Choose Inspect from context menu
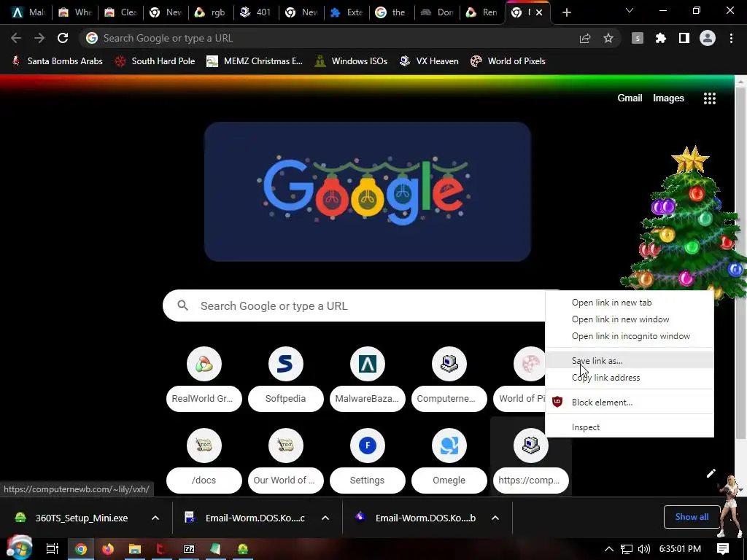 point(630,427)
